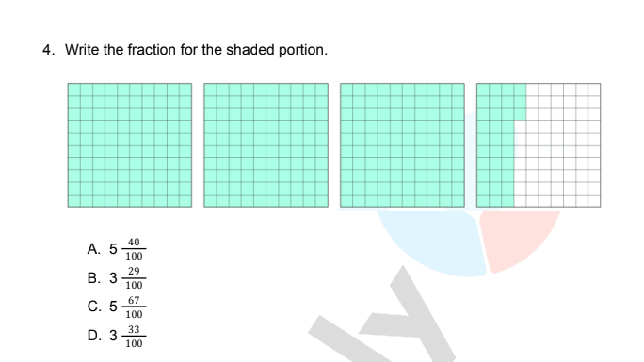Screen dimensions: 644x362
Task: Click the whole number 5 in option A
Action: (x=113, y=249)
